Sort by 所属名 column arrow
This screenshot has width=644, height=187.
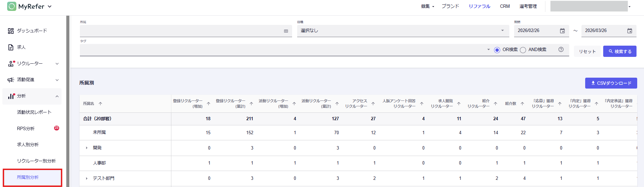(100, 104)
